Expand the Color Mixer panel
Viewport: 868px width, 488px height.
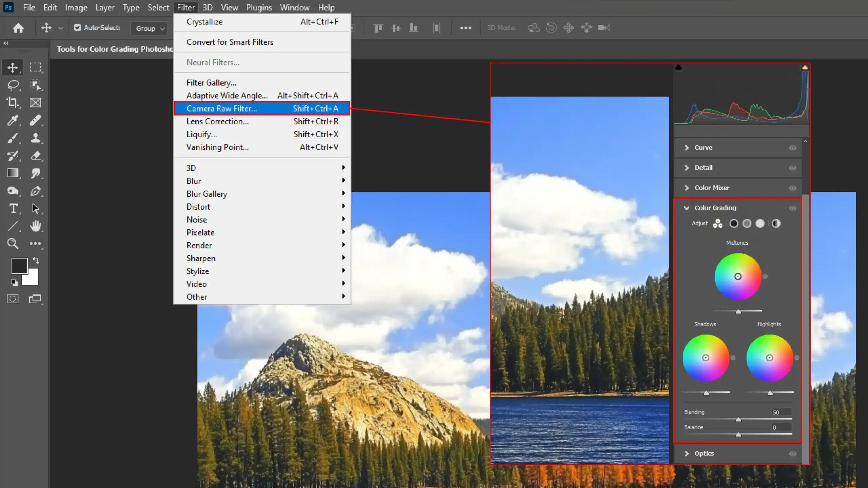click(x=687, y=188)
